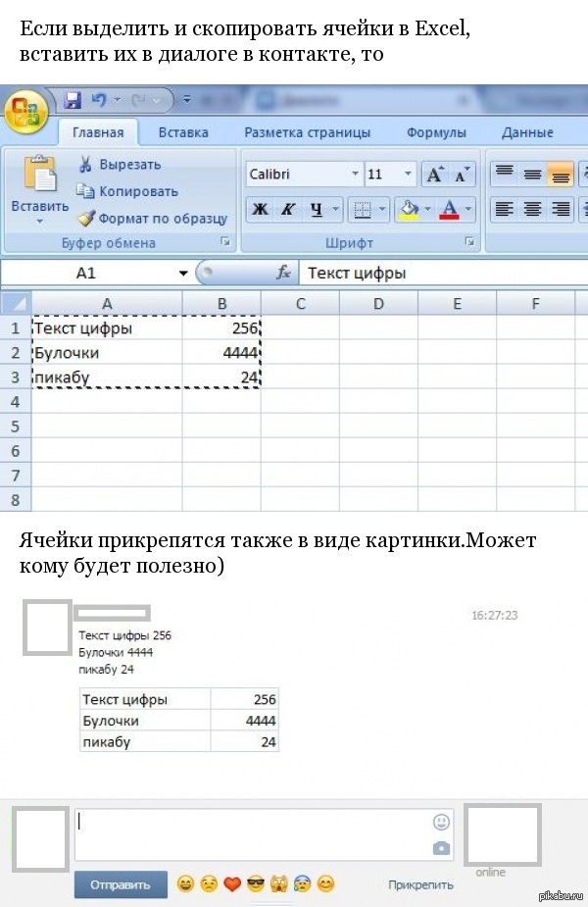588x907 pixels.
Task: Copy selection with Копировать
Action: [x=127, y=191]
